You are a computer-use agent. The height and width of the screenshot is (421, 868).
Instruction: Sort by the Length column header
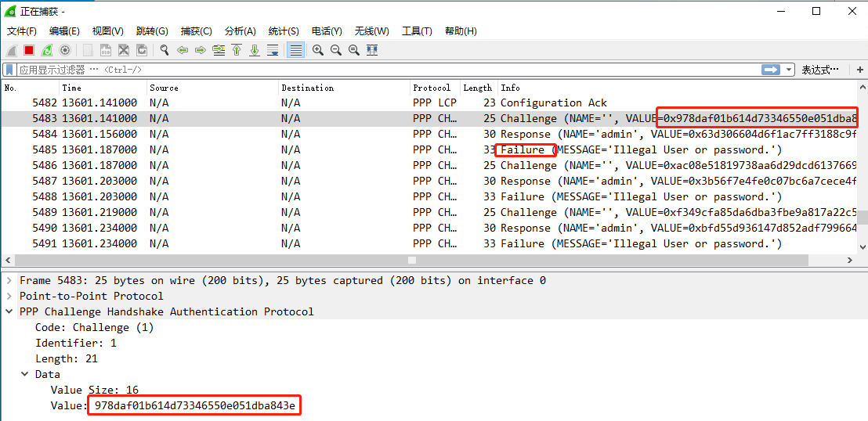point(479,88)
